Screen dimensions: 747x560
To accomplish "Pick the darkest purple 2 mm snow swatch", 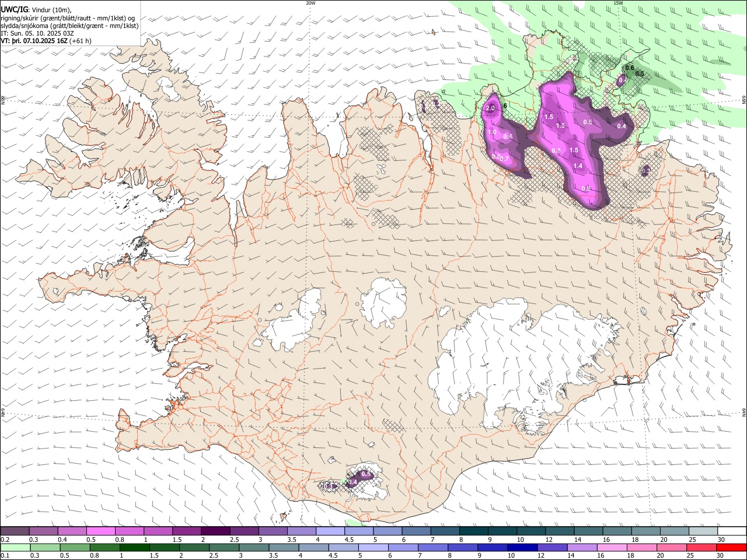I will coord(215,531).
